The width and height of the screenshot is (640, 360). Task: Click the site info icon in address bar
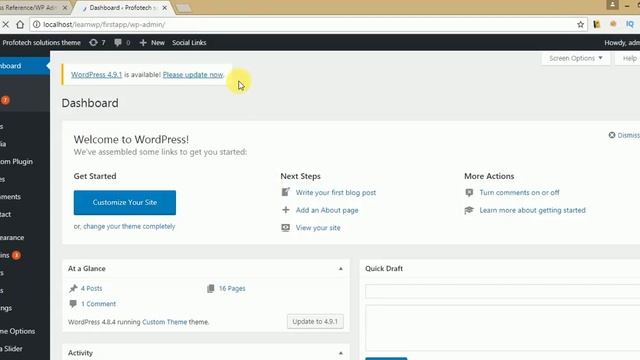[36, 24]
